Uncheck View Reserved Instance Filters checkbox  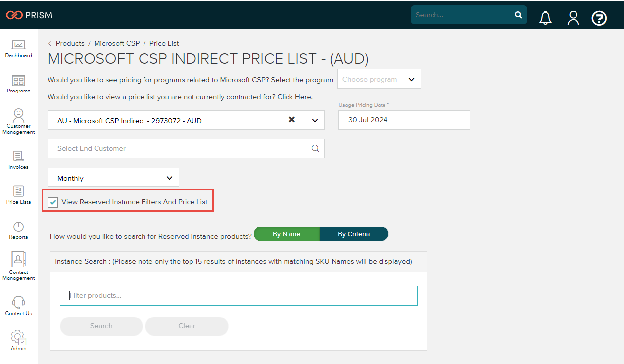(53, 202)
